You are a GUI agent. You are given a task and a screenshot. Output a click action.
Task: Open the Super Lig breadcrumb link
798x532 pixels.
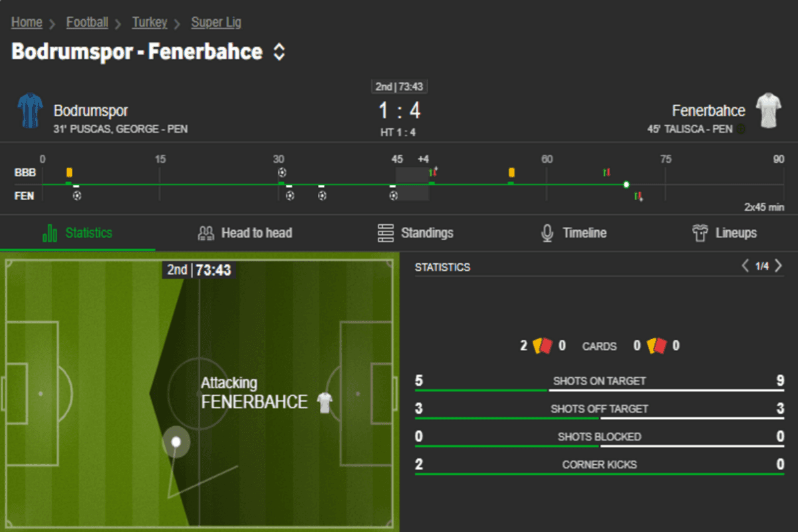[216, 23]
